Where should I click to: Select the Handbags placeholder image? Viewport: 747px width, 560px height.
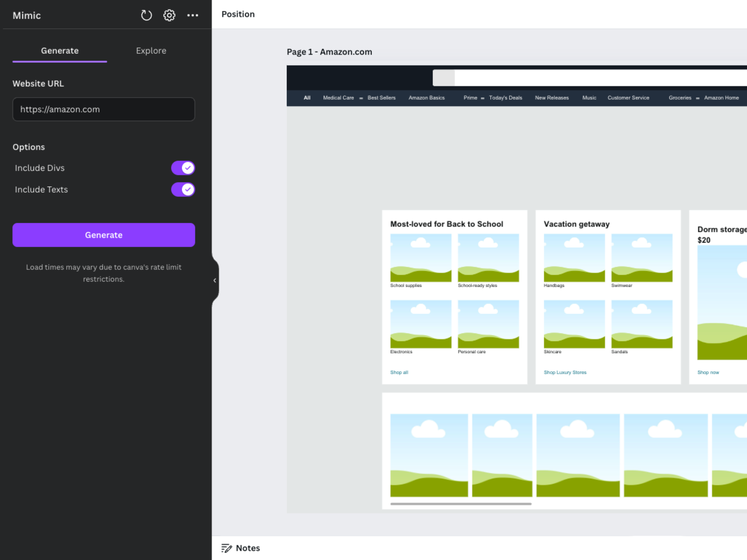[574, 258]
